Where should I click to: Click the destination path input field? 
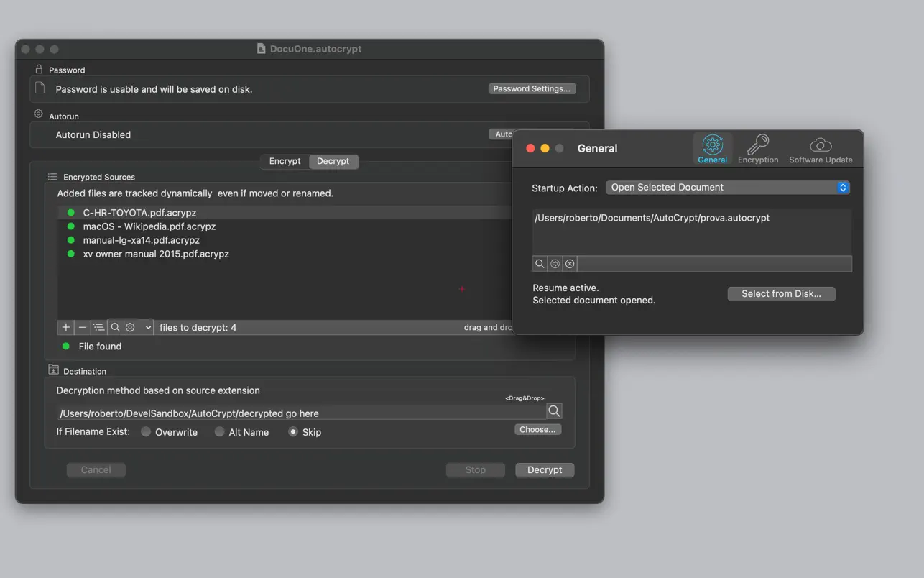coord(301,413)
